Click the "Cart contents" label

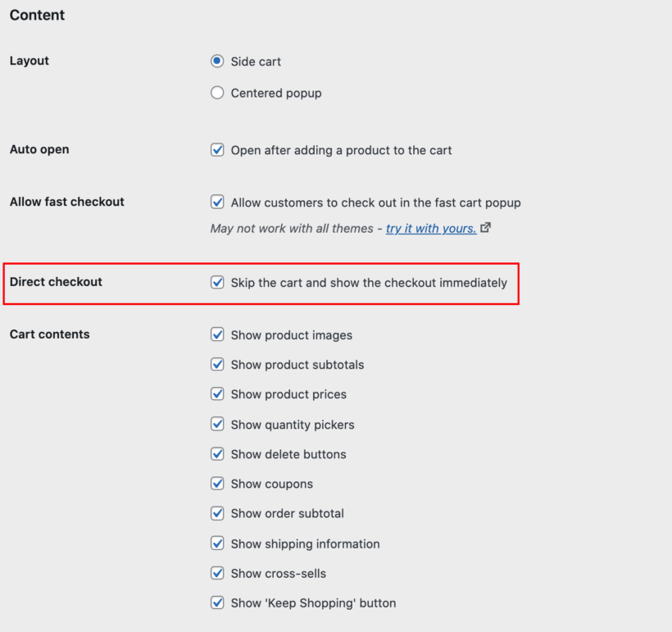click(50, 334)
